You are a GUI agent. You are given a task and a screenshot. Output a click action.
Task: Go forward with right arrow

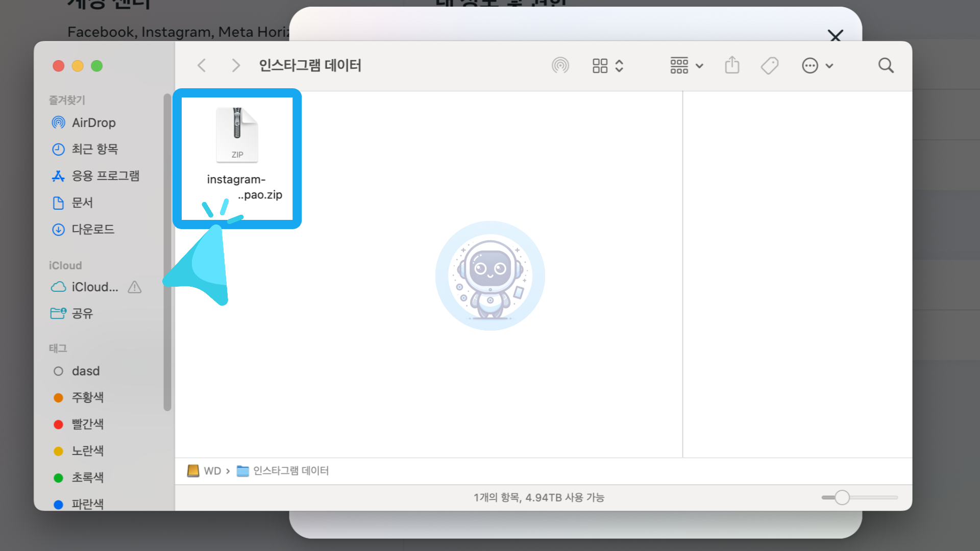(235, 65)
